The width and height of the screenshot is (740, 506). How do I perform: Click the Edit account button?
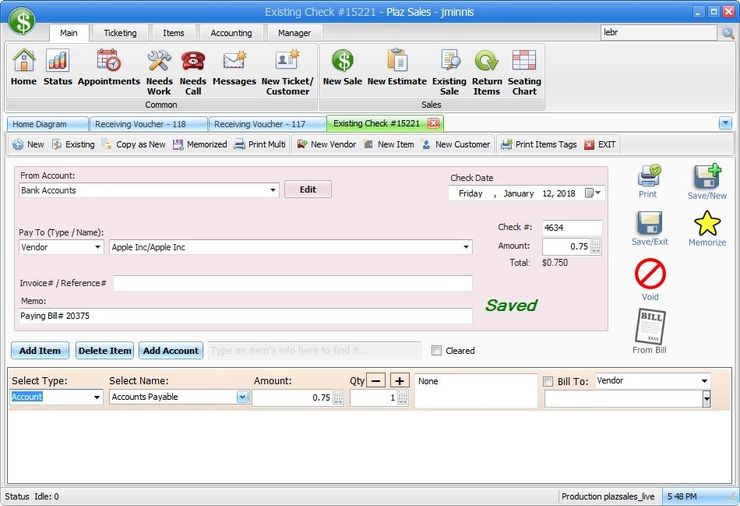coord(308,189)
